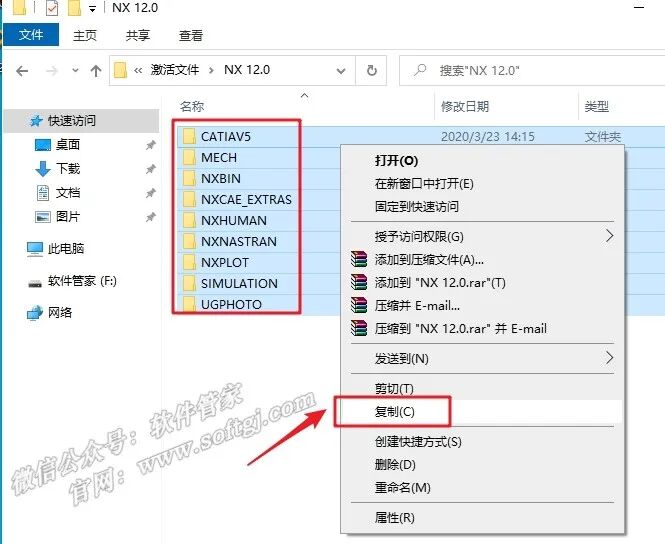
Task: Click the search magnifier icon
Action: click(420, 70)
